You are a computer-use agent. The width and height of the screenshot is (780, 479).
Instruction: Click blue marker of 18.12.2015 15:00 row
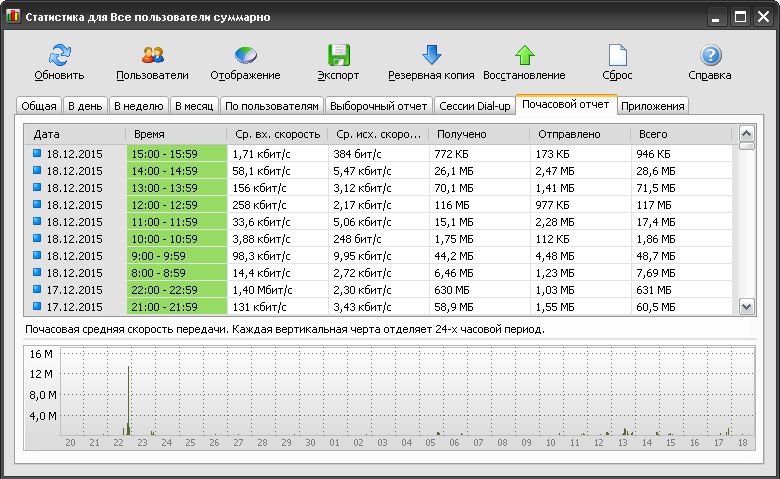point(37,153)
